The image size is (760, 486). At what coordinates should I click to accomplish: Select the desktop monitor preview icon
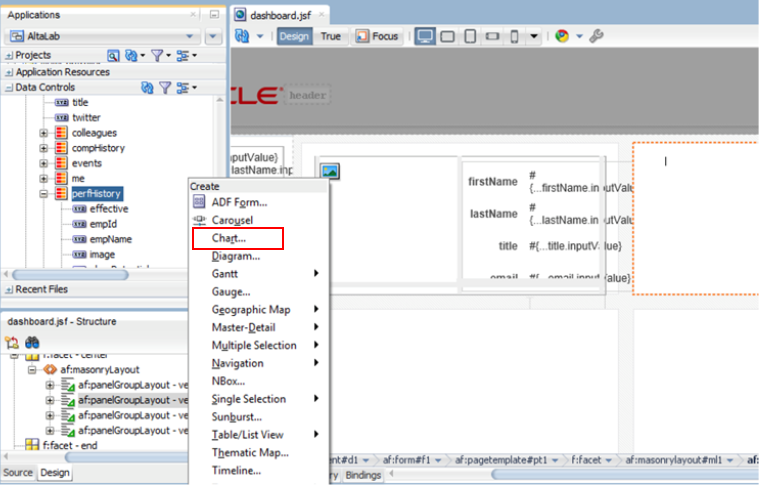pyautogui.click(x=425, y=36)
